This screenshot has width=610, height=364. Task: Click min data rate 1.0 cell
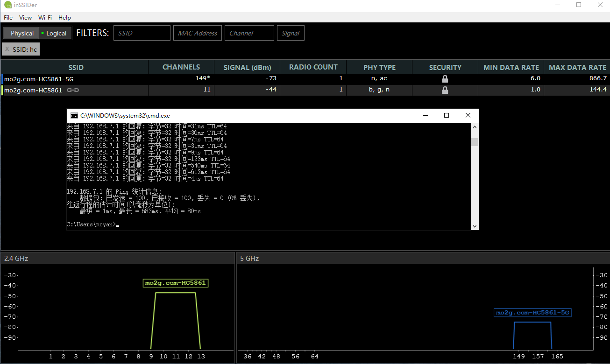[535, 90]
